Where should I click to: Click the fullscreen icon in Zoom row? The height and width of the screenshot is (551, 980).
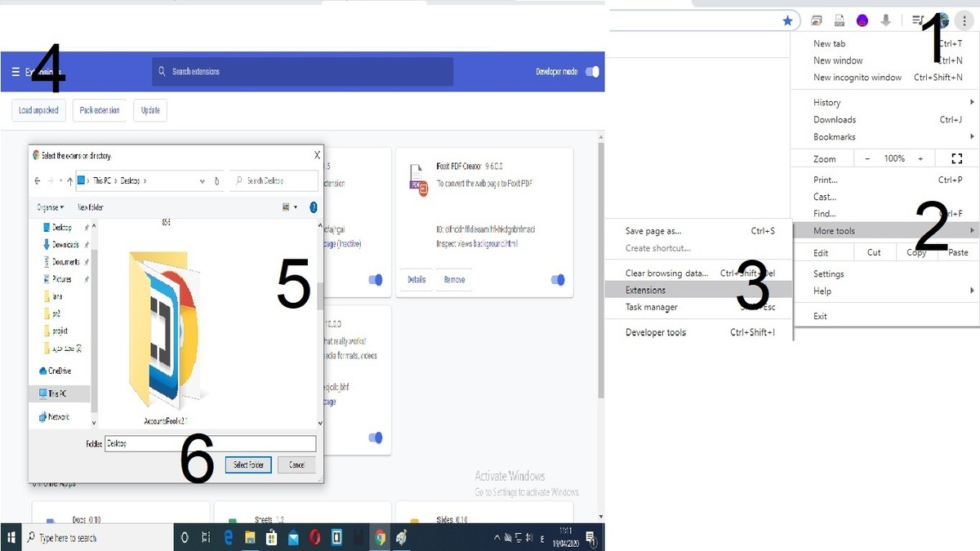click(956, 158)
